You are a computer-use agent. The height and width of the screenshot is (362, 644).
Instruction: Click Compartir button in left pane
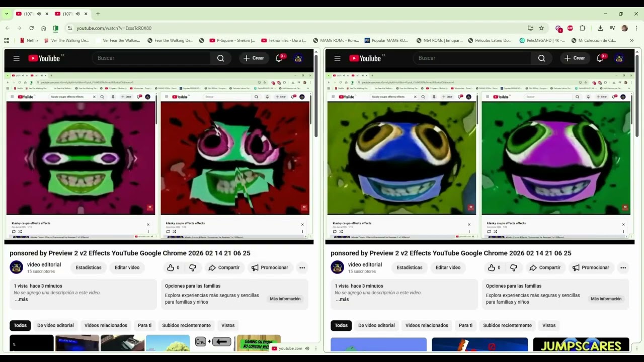(x=224, y=267)
